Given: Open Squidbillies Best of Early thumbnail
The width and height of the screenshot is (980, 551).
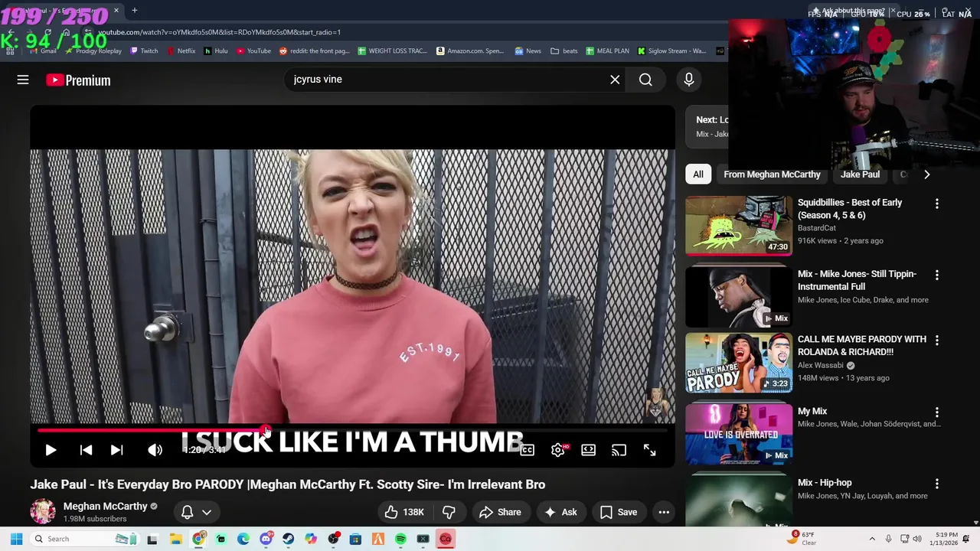Looking at the screenshot, I should point(739,225).
